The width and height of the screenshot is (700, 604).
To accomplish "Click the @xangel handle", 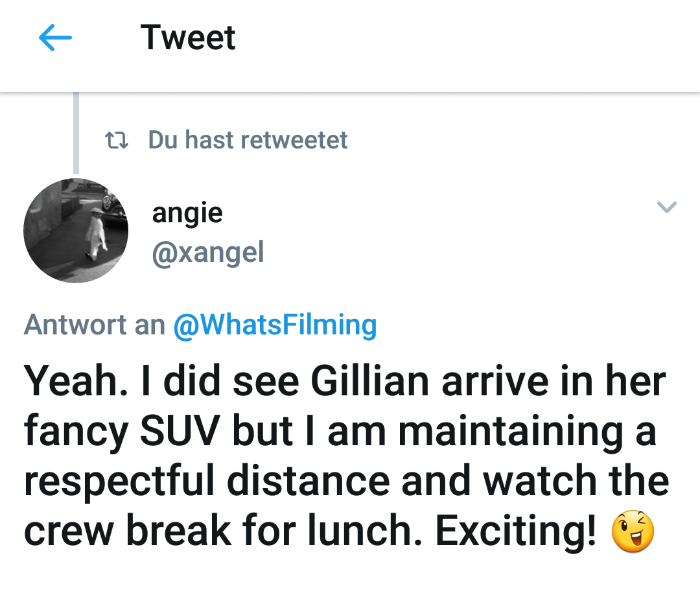I will tap(208, 253).
